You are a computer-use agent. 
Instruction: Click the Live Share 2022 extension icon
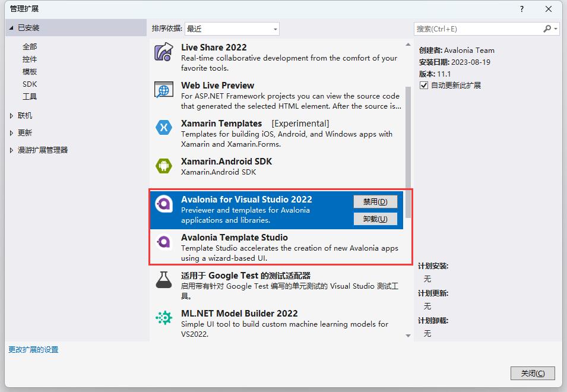(164, 52)
